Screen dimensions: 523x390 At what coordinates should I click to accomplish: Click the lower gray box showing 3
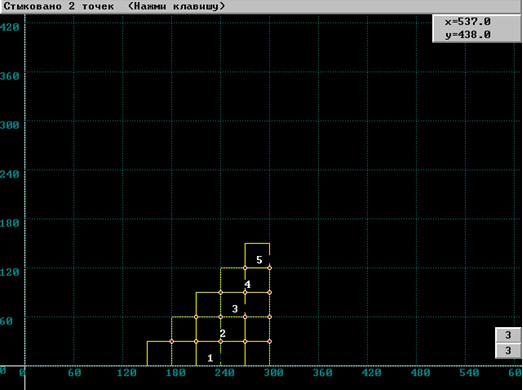508,350
